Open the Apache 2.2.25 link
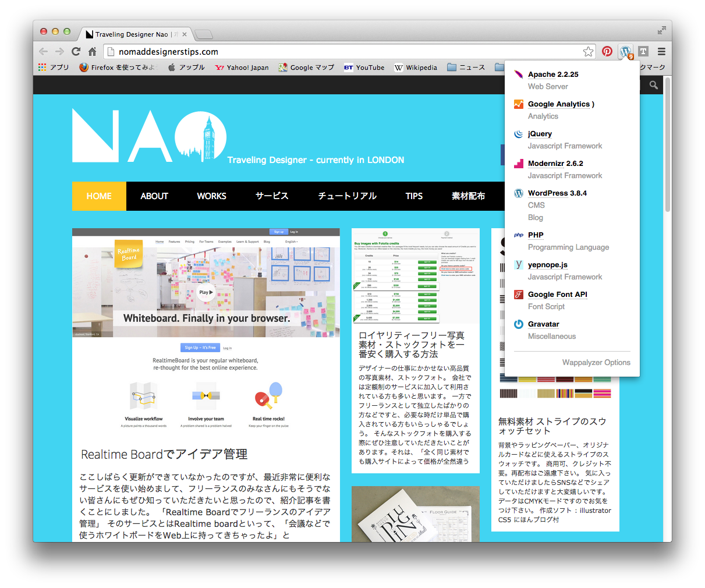 pos(553,75)
